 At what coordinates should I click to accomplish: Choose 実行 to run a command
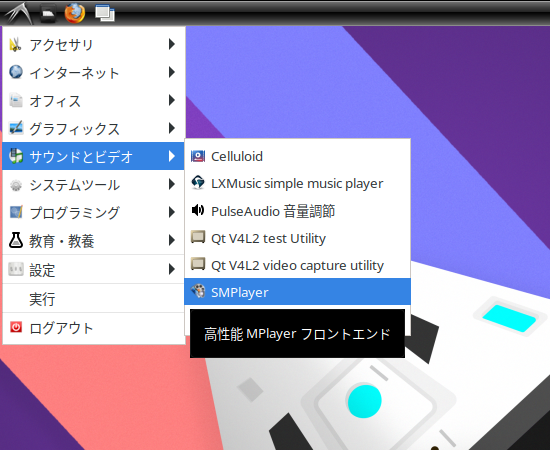93,298
